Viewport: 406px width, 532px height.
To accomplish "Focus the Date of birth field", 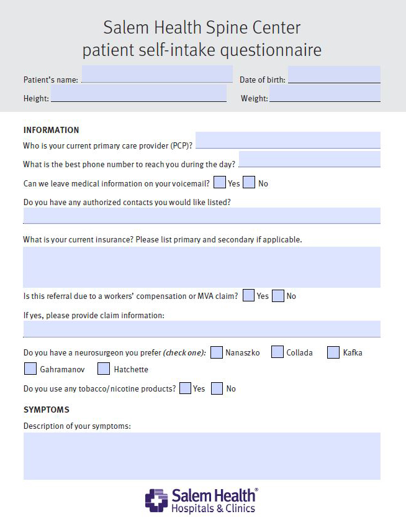I will click(334, 75).
